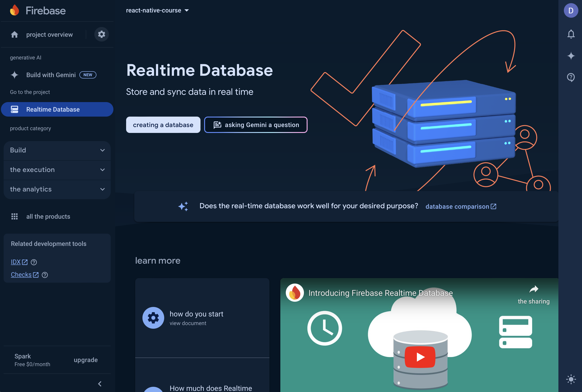This screenshot has height=392, width=582.
Task: Play the Introducing Firebase Realtime Database video
Action: click(x=420, y=357)
